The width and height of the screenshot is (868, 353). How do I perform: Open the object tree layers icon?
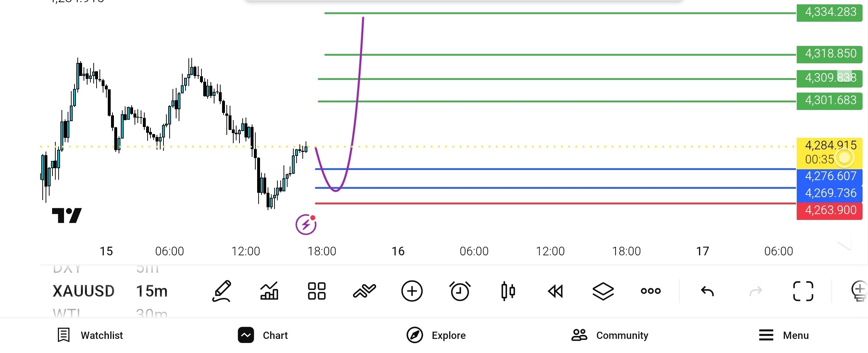[x=603, y=291]
